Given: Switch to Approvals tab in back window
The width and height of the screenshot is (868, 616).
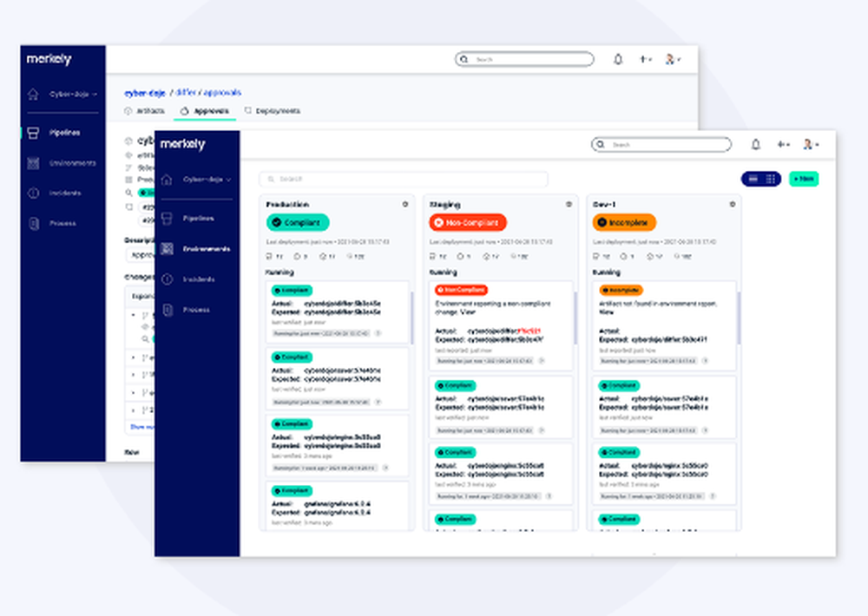Looking at the screenshot, I should click(x=205, y=111).
